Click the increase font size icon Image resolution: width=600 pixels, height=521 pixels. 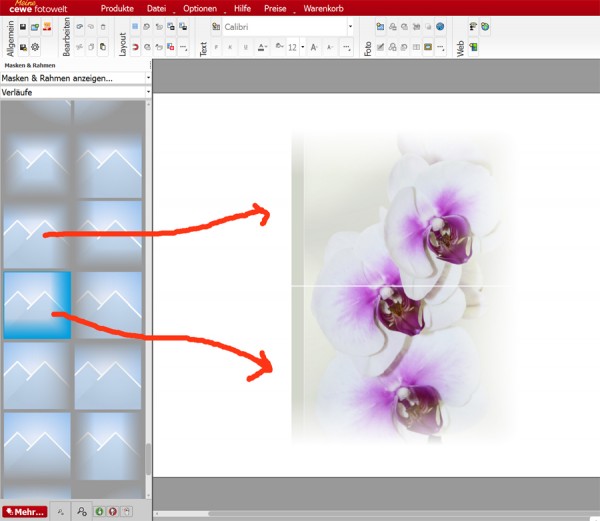point(313,47)
